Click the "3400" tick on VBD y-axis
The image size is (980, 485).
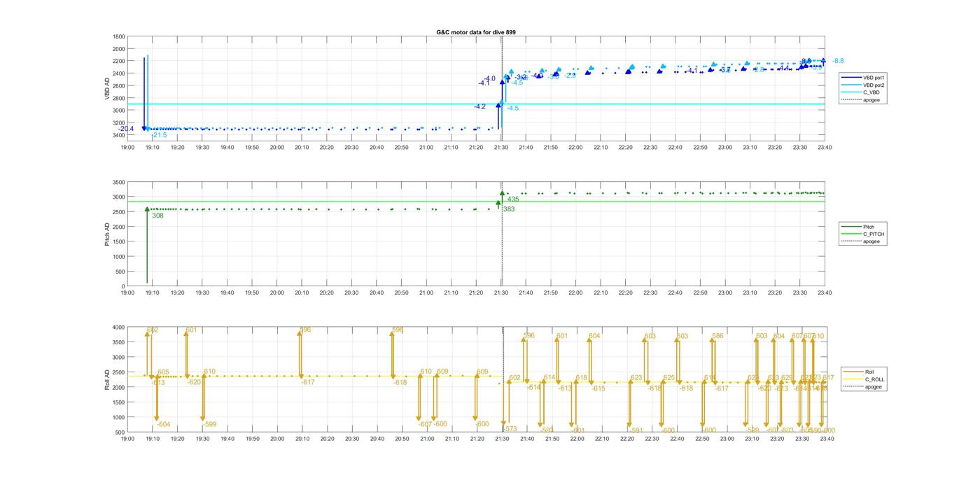119,135
